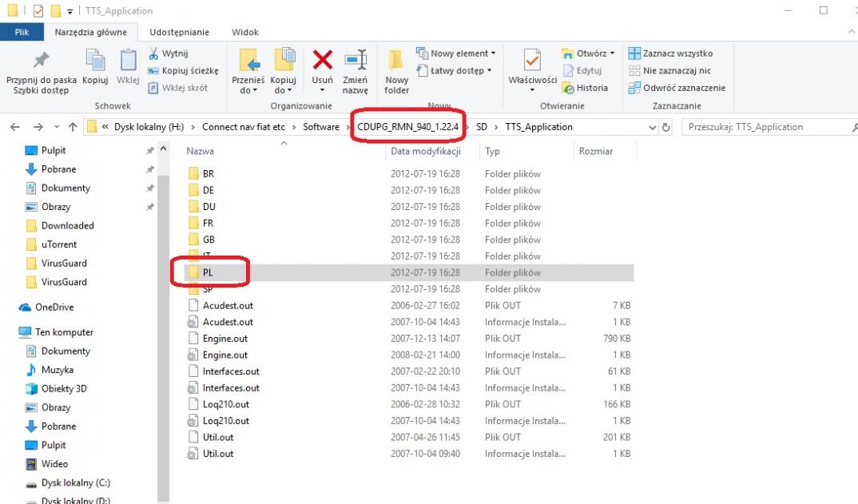Select Pulpit in quick access pane
Screen dimensions: 858x504
pyautogui.click(x=53, y=150)
